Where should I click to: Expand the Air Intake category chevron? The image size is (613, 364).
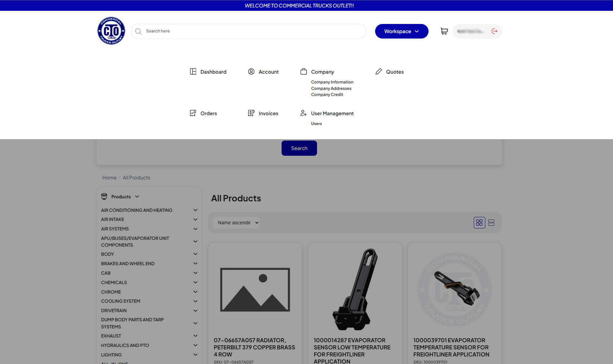[195, 219]
